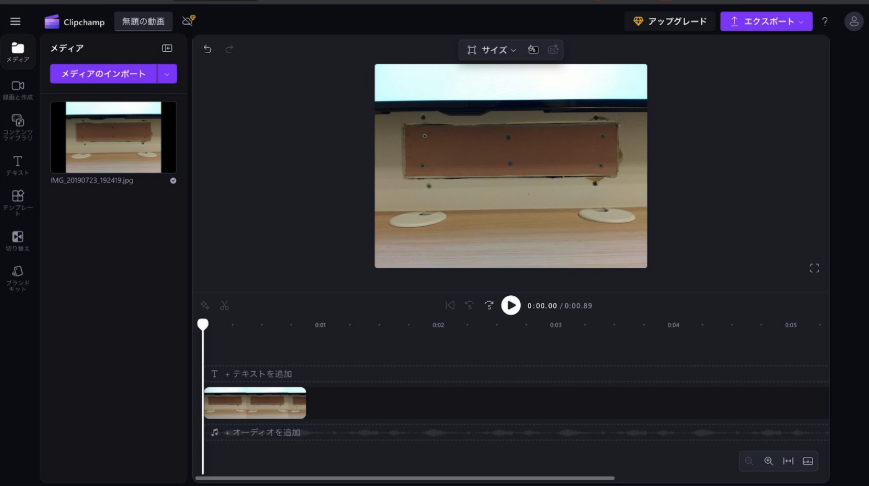Click the cloud sync disabled icon

(x=188, y=21)
